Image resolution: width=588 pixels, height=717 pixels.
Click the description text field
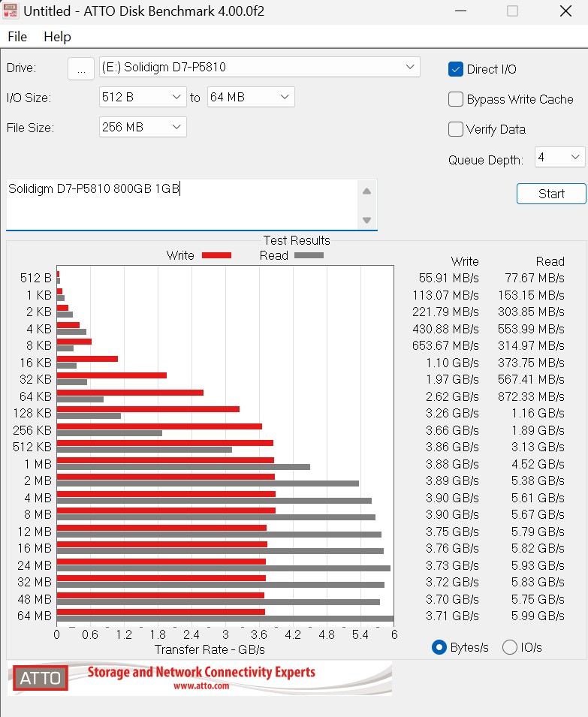[x=182, y=204]
